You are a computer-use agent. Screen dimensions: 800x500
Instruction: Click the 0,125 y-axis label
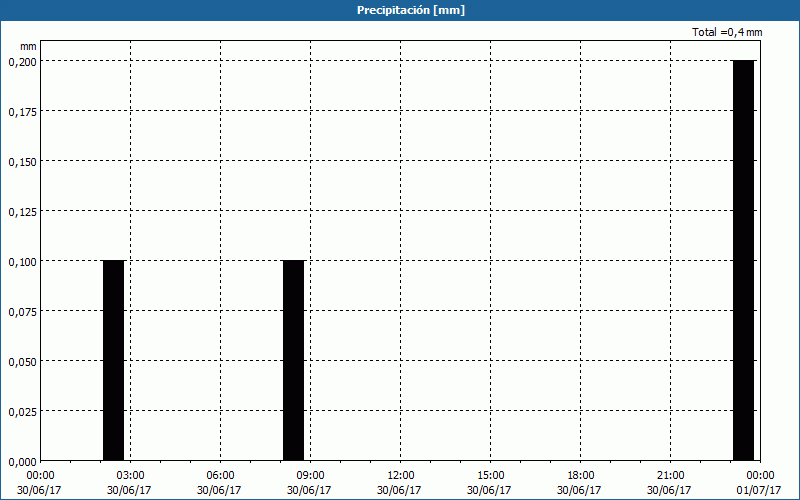[22, 211]
